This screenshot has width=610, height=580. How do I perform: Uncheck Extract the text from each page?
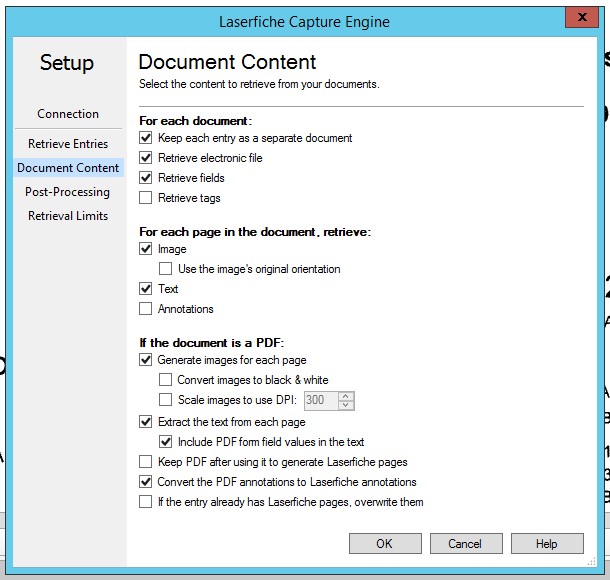145,422
